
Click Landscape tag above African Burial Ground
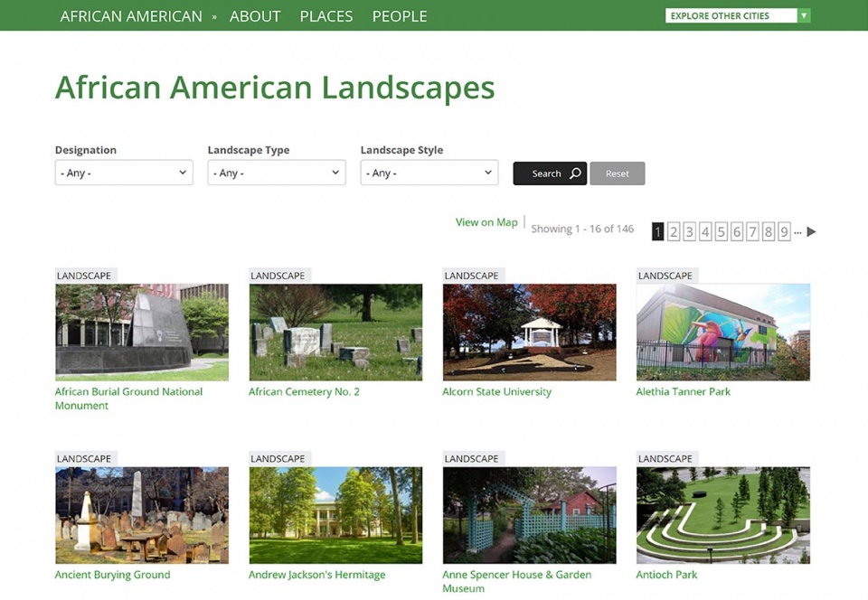click(84, 276)
